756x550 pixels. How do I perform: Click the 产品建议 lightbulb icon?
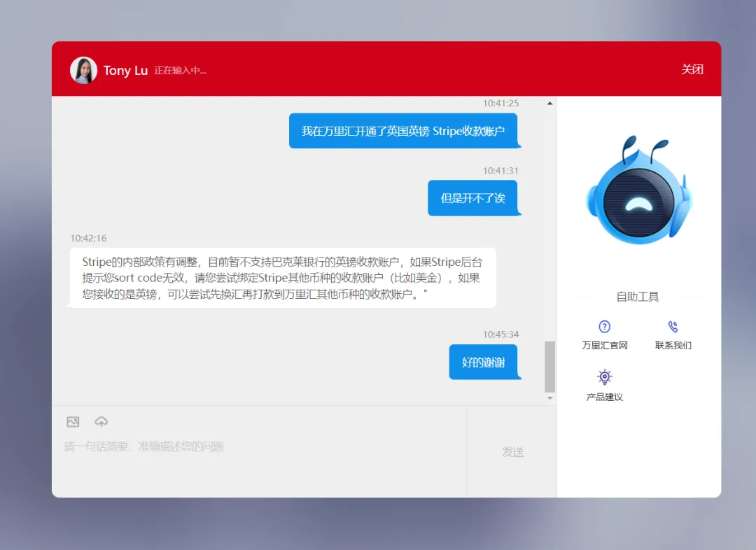[x=605, y=377]
